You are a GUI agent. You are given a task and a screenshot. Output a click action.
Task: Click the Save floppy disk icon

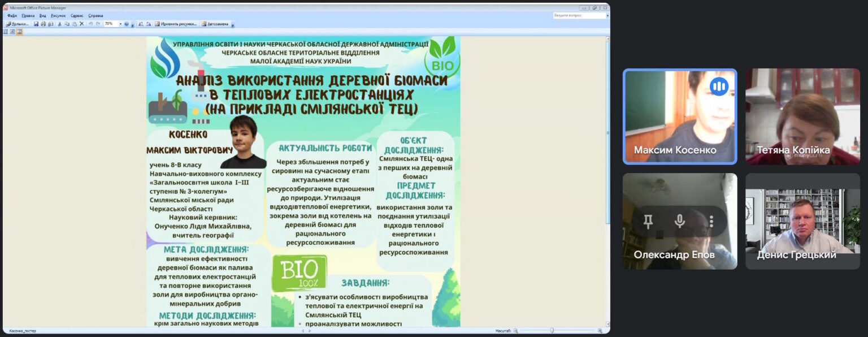pos(36,24)
